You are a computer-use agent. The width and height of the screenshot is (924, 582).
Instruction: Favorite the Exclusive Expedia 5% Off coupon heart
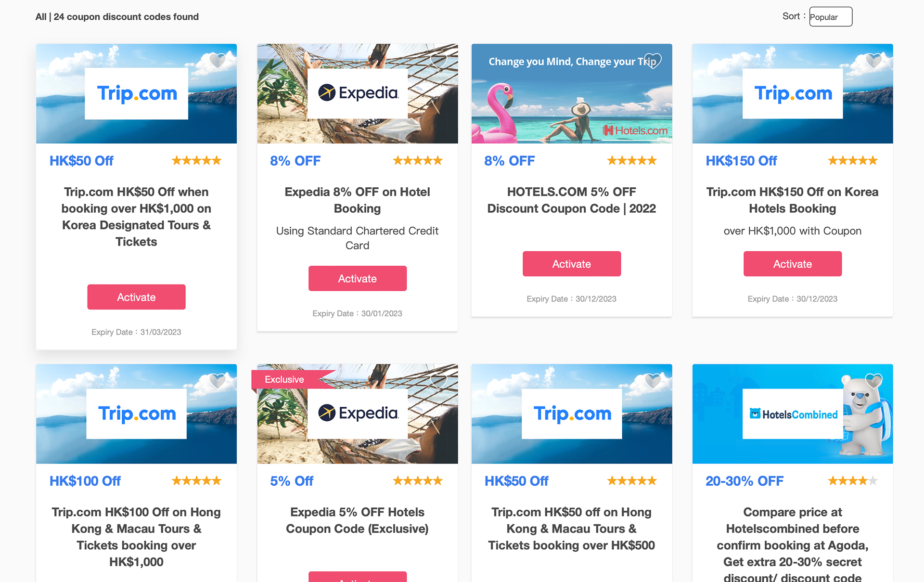pyautogui.click(x=438, y=381)
